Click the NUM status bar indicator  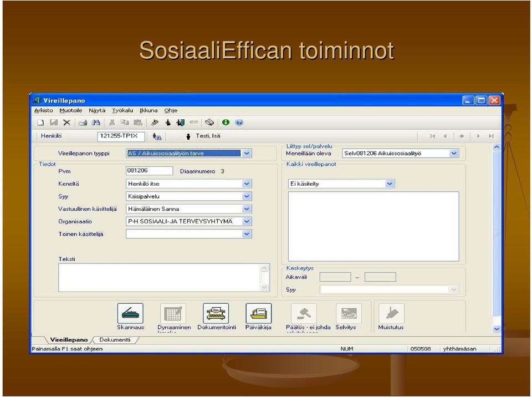pos(347,349)
